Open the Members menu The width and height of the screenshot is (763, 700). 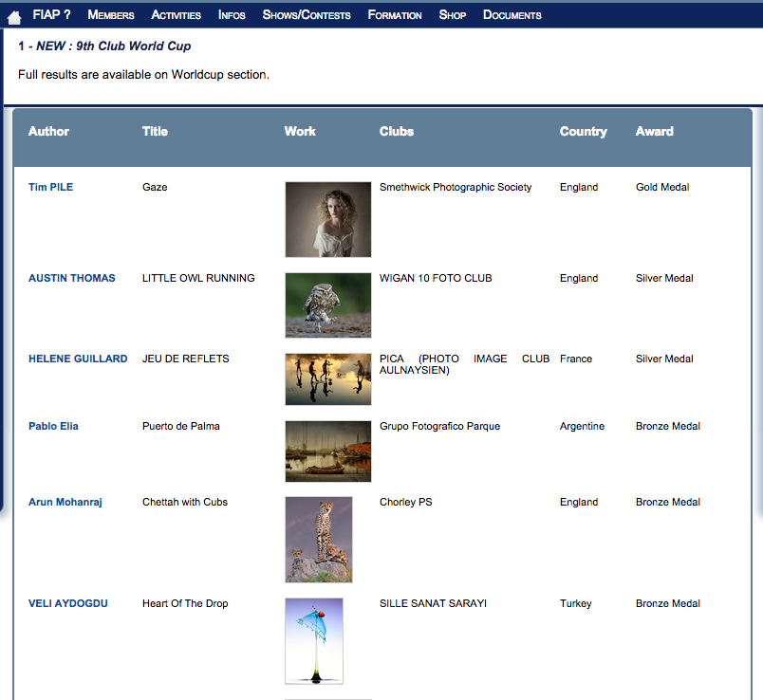click(111, 15)
